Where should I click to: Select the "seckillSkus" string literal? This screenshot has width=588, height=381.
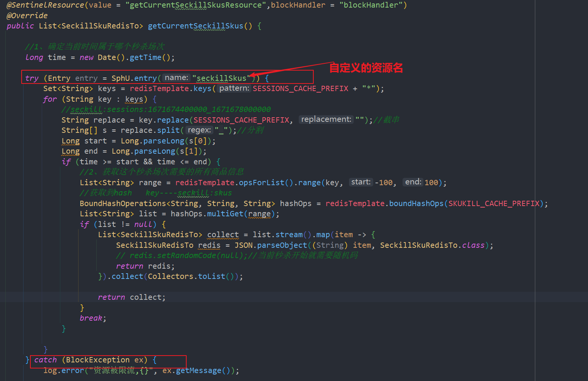click(x=222, y=78)
